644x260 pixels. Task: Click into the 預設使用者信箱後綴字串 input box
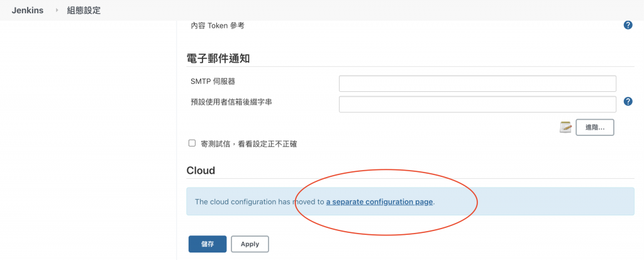click(477, 104)
